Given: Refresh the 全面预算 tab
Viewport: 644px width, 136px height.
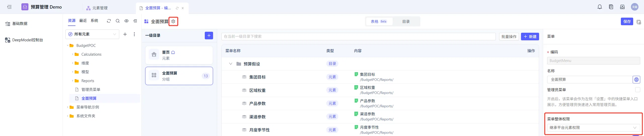Looking at the screenshot, I should 177,8.
